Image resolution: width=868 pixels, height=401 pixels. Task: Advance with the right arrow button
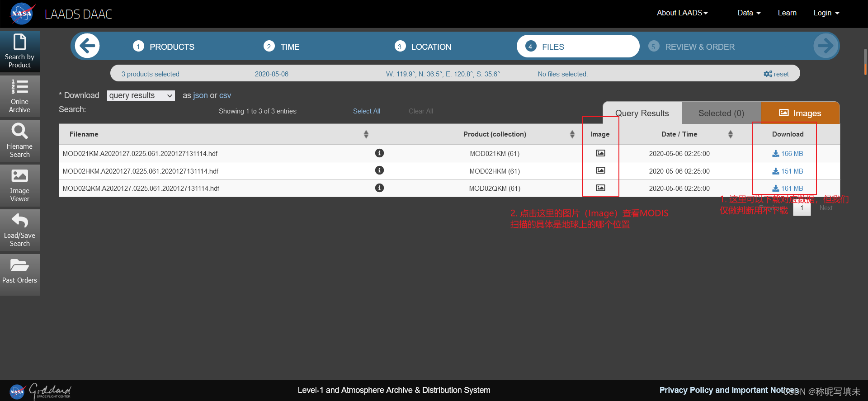[826, 46]
